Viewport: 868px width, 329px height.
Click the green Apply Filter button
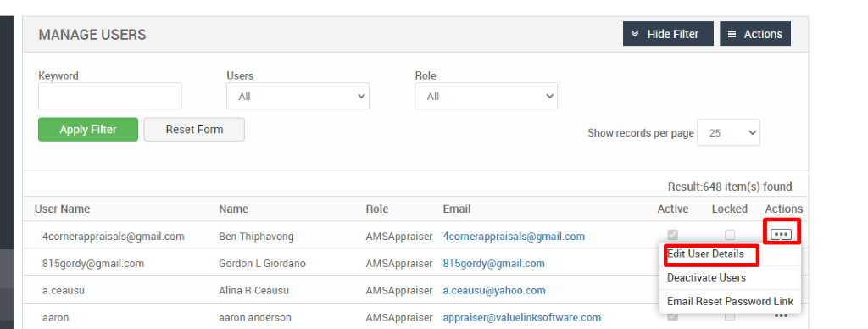point(88,129)
